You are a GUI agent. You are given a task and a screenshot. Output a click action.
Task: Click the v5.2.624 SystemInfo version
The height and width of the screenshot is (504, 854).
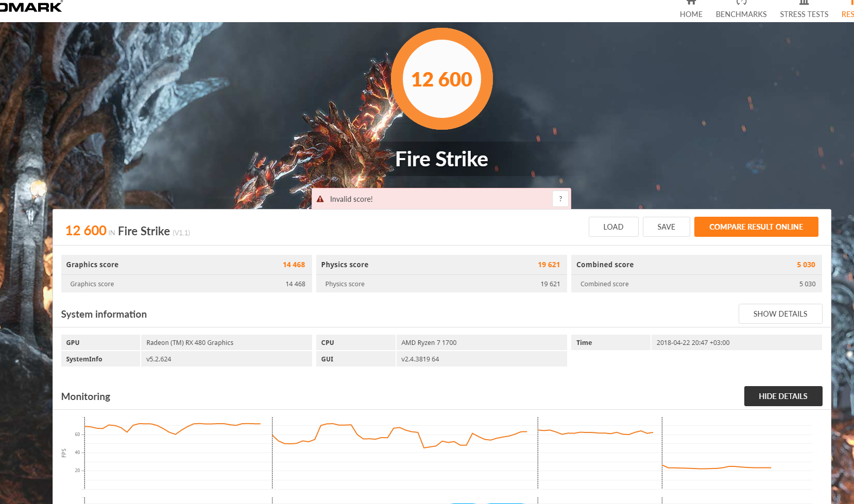pos(159,359)
